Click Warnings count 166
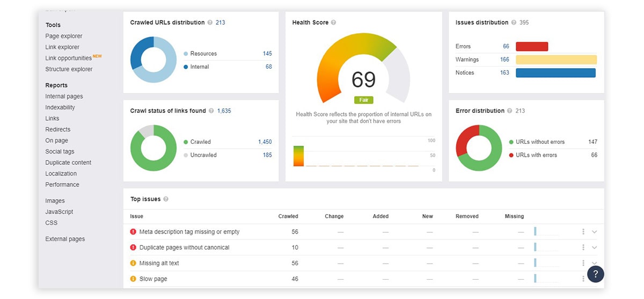Image resolution: width=644 pixels, height=299 pixels. [x=504, y=60]
